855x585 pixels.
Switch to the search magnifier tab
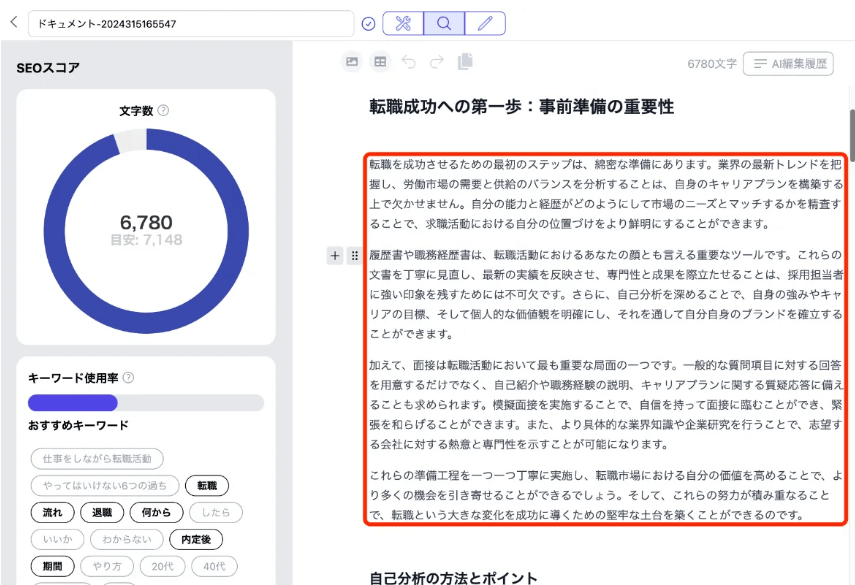click(444, 23)
